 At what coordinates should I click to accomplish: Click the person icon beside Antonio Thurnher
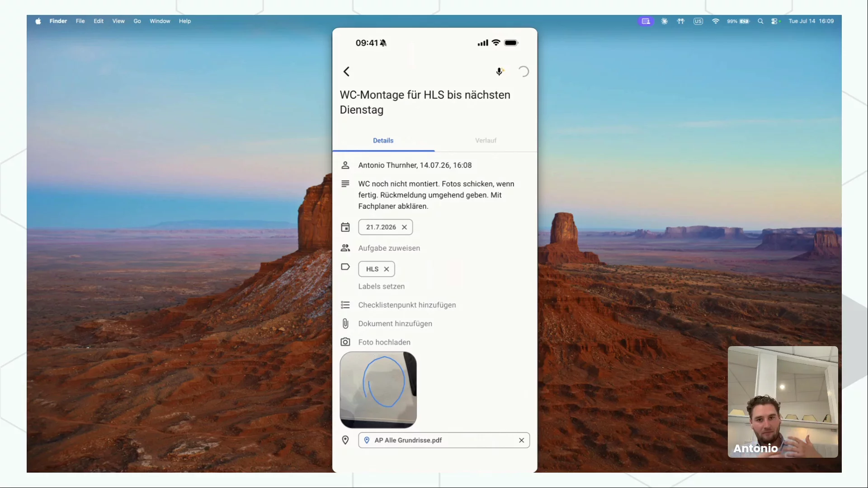tap(345, 165)
